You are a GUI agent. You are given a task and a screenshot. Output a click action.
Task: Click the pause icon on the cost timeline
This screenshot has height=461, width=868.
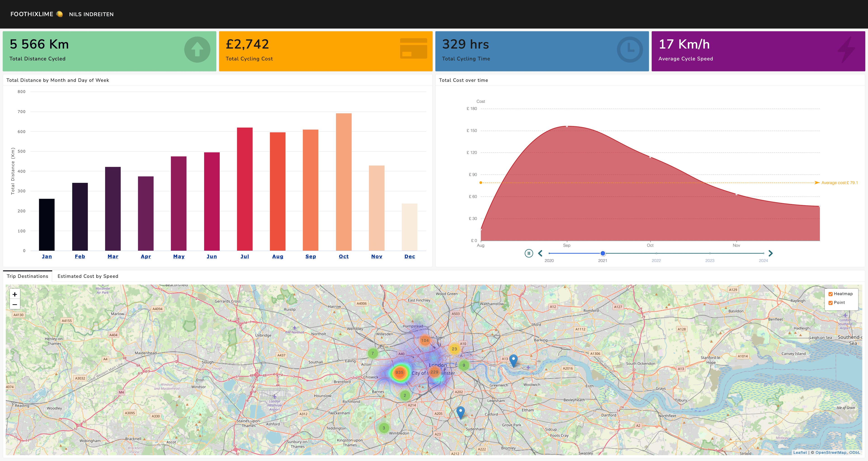pos(528,253)
